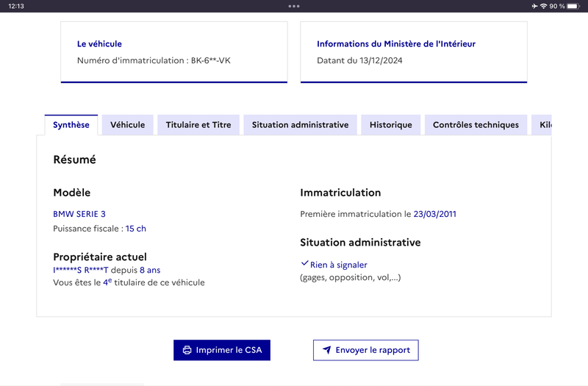Click the Propriétaire actuel heading

(100, 257)
